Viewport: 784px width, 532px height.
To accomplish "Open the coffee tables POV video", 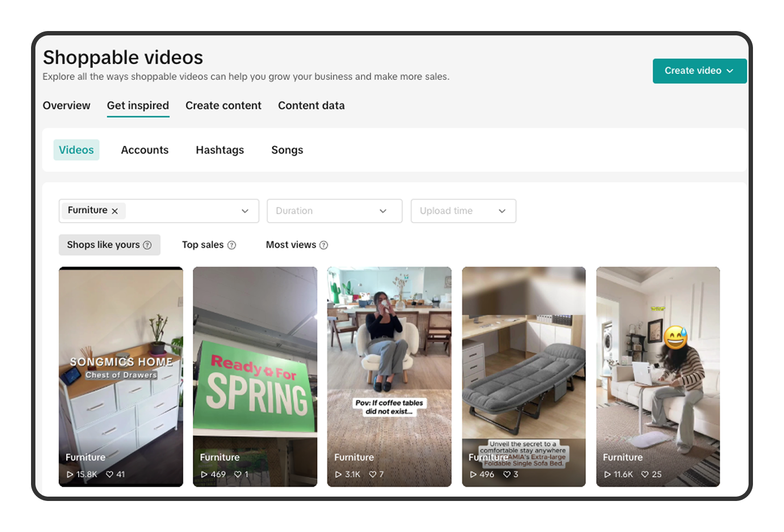I will [389, 377].
